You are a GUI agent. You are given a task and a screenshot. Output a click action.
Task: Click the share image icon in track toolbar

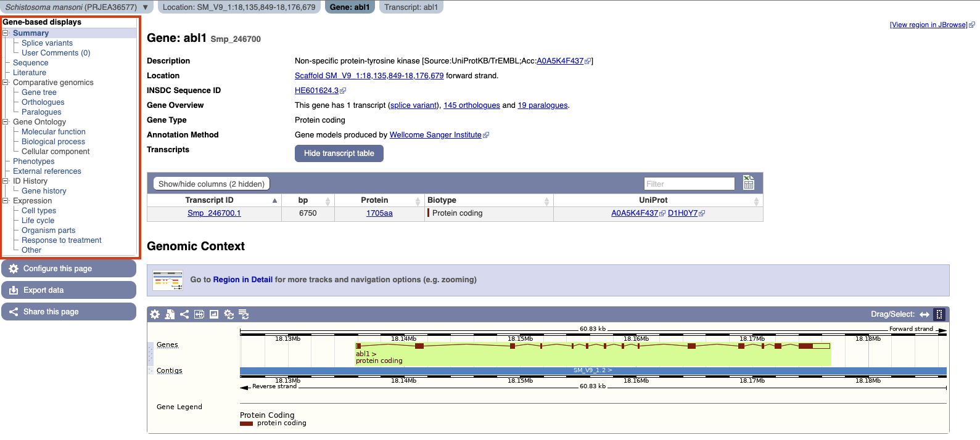click(x=184, y=314)
